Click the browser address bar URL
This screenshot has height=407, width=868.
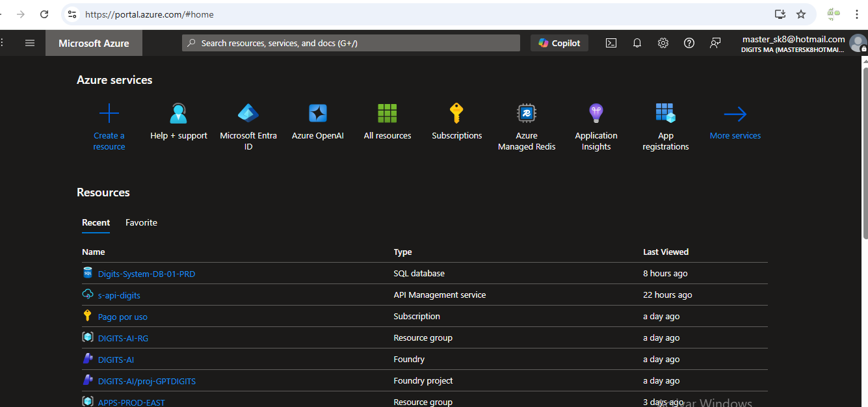coord(149,14)
